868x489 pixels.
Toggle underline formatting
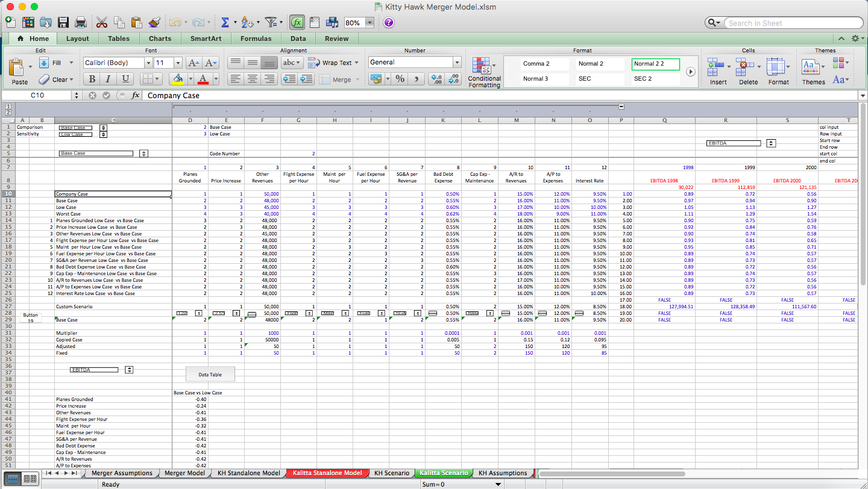tap(125, 79)
